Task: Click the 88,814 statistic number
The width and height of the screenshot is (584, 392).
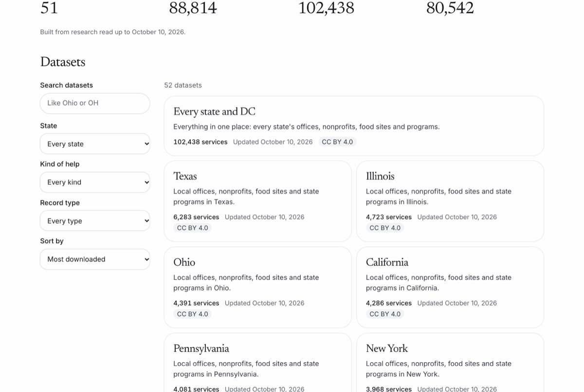Action: click(x=193, y=8)
